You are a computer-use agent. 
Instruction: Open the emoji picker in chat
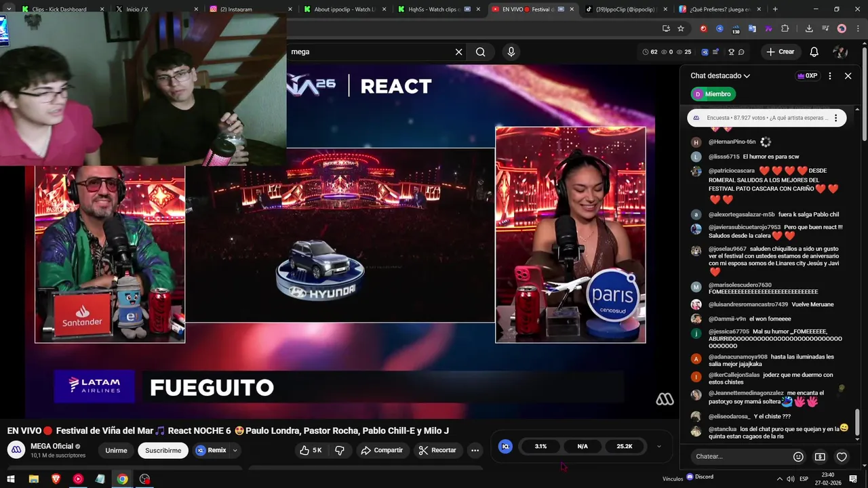coord(798,457)
